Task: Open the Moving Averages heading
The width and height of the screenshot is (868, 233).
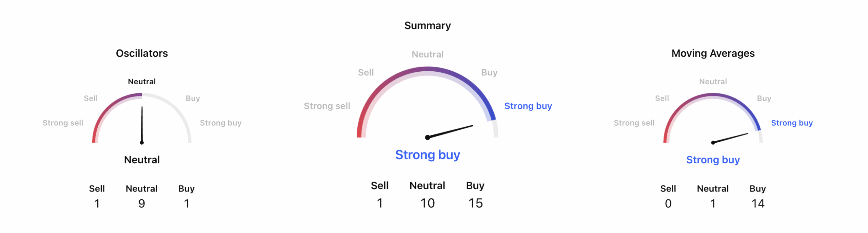Action: (713, 53)
